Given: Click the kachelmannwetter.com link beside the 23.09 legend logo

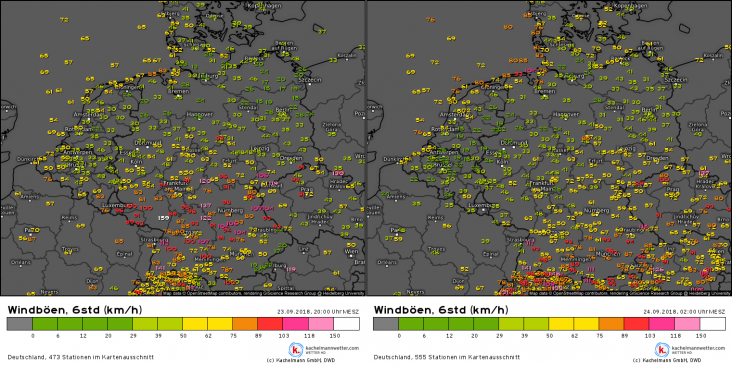Looking at the screenshot, I should tap(331, 348).
